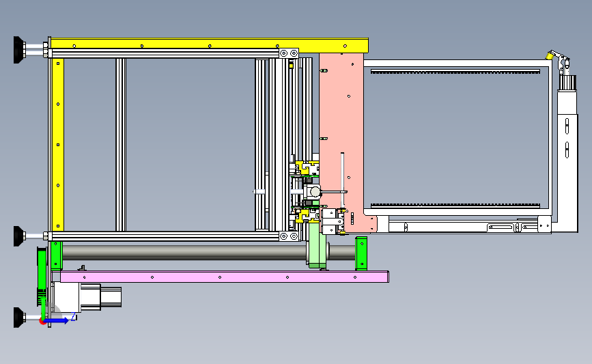Click the red origin dot of the triad
The image size is (592, 364).
point(42,322)
